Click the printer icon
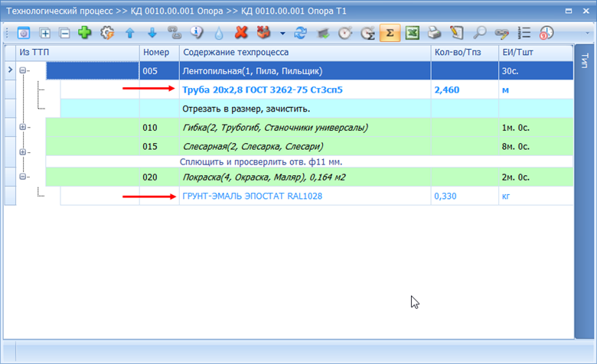This screenshot has width=597, height=364. click(x=434, y=33)
